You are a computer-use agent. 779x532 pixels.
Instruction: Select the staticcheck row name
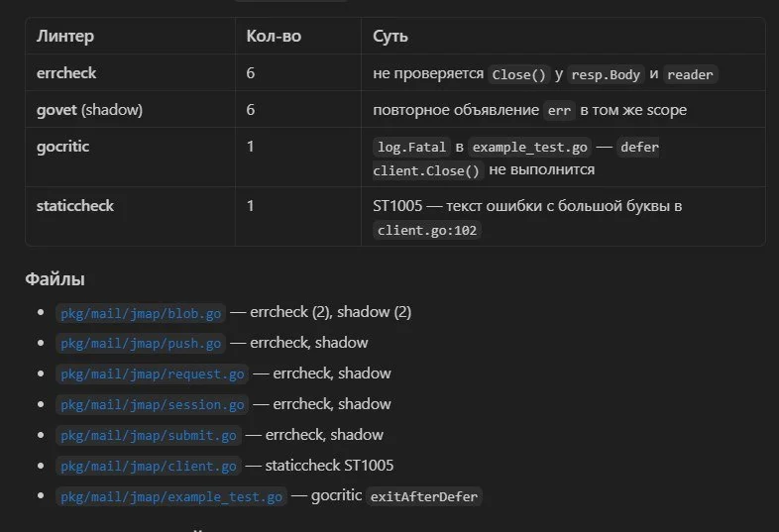(x=75, y=206)
